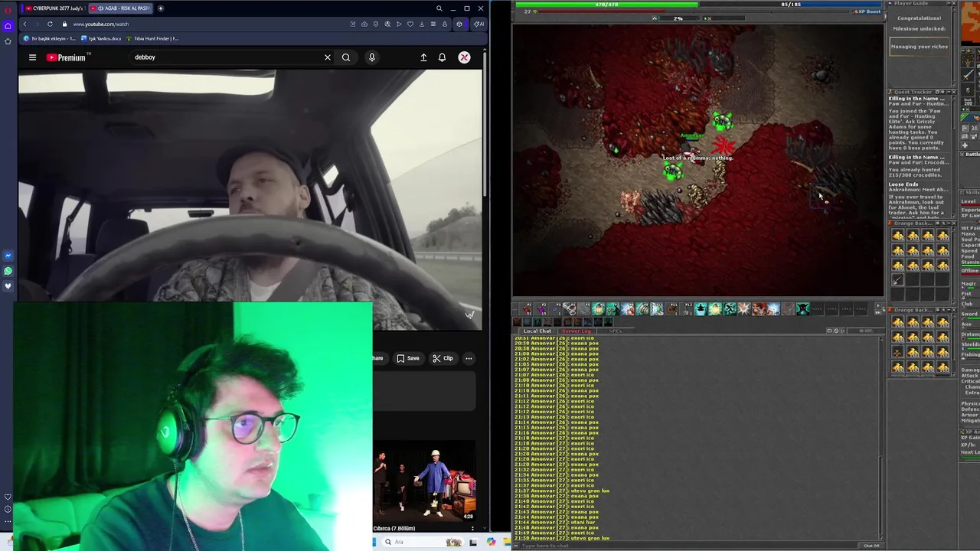Viewport: 980px width, 551px height.
Task: Save the video to a playlist
Action: (x=407, y=358)
